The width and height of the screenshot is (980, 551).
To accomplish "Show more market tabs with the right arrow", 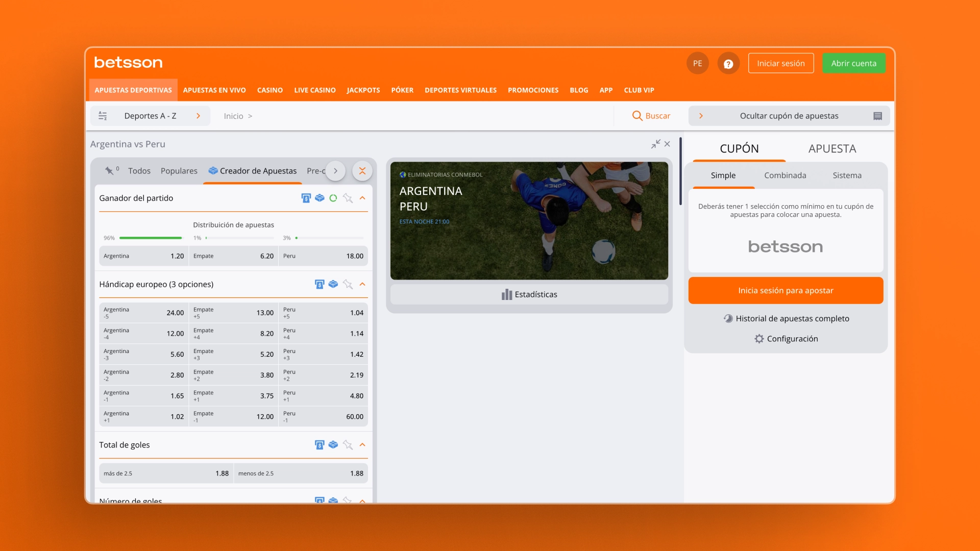I will pyautogui.click(x=335, y=171).
